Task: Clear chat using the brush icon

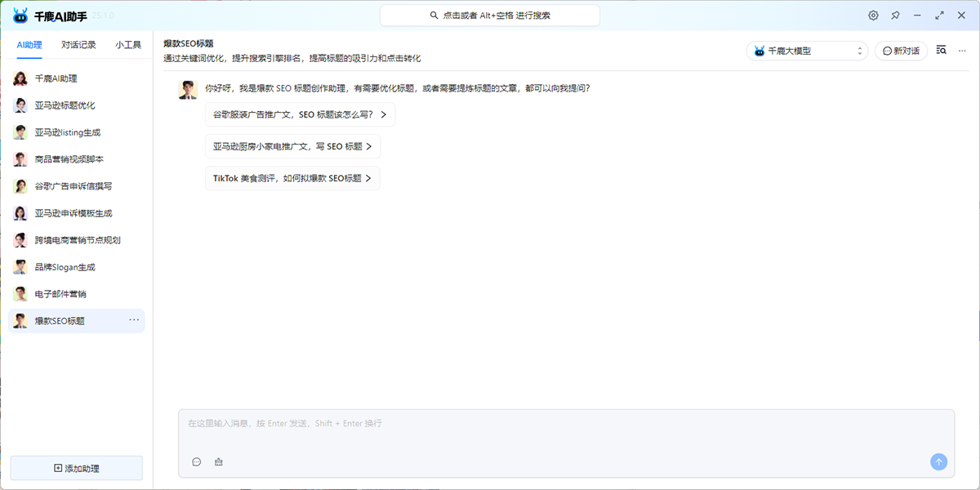Action: click(218, 461)
